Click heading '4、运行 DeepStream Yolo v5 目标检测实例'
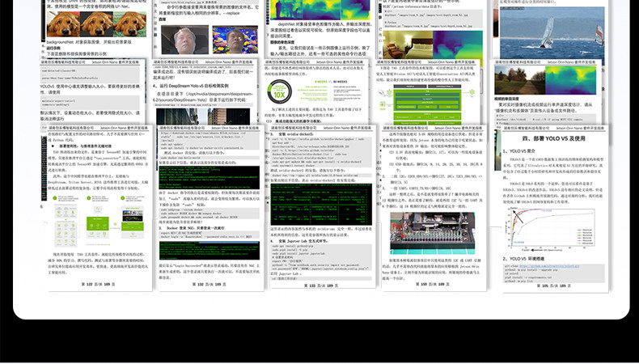Image resolution: width=639 pixels, height=364 pixels. pyautogui.click(x=191, y=86)
